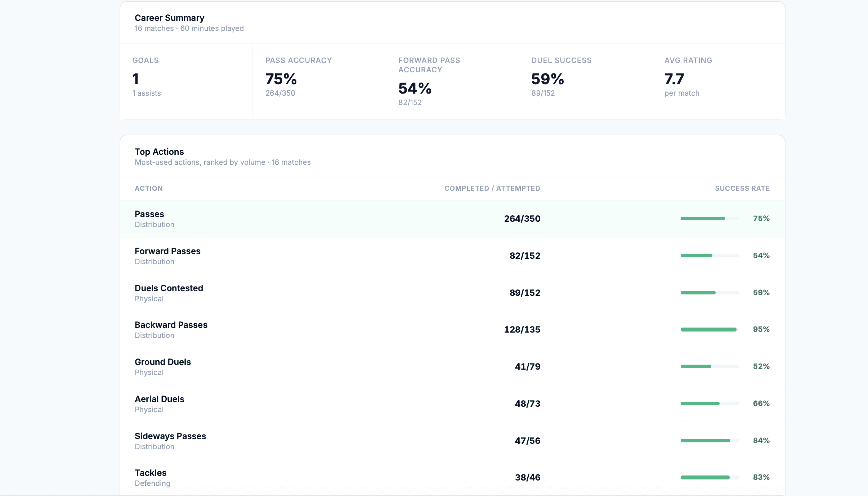
Task: Click the Top Actions heading
Action: click(159, 152)
